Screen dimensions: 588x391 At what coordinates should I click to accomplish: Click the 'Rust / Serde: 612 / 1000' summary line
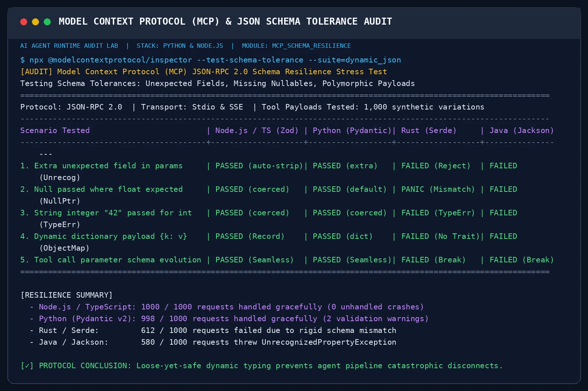tap(213, 330)
